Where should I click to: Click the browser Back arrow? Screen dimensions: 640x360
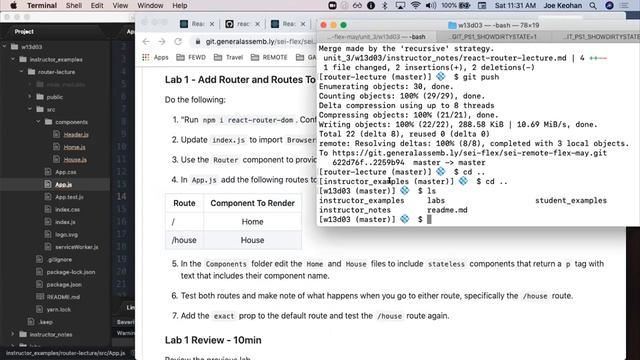coord(146,42)
